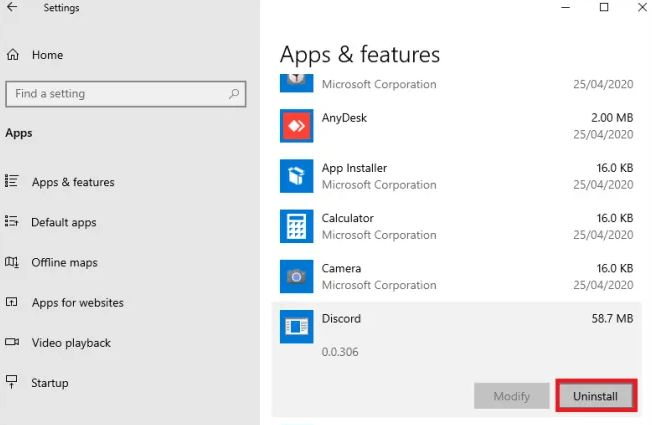Click the Apps & features list icon
Screen dimensions: 652x425
pyautogui.click(x=12, y=181)
